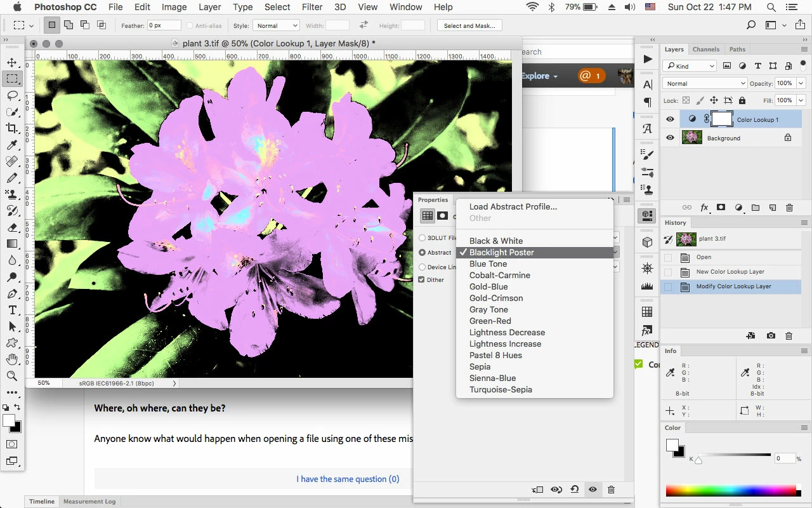Add layer style with fx icon
Viewport: 812px width, 508px height.
[704, 208]
